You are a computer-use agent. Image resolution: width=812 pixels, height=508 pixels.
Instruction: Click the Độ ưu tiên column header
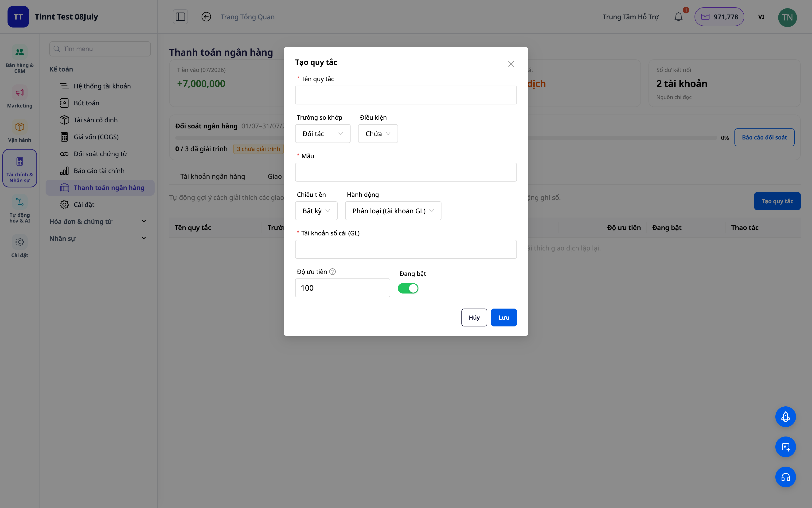click(623, 228)
